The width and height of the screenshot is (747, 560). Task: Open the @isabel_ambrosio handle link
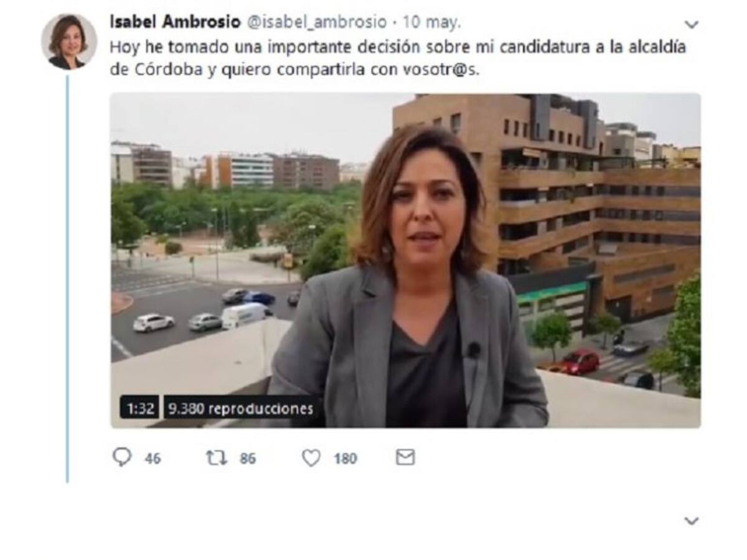point(316,22)
